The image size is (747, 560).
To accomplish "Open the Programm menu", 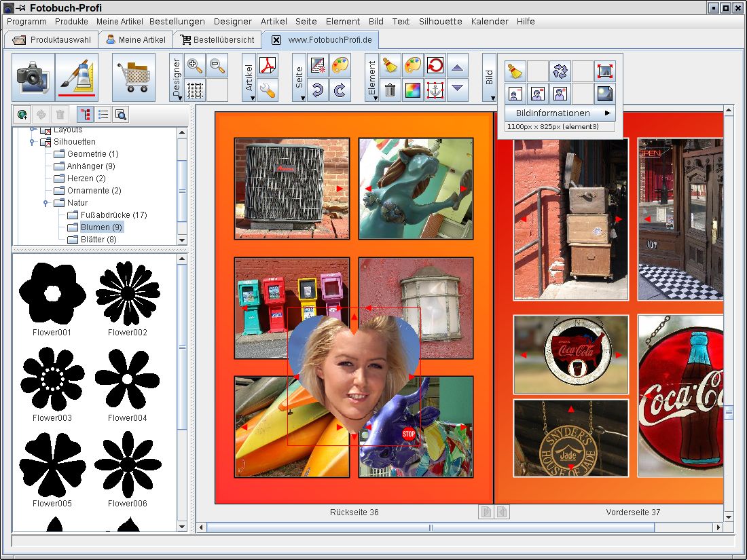I will coord(26,22).
